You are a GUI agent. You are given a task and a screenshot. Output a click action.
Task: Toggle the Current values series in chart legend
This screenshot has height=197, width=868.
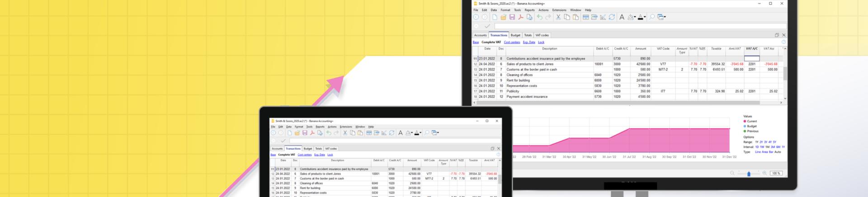751,121
